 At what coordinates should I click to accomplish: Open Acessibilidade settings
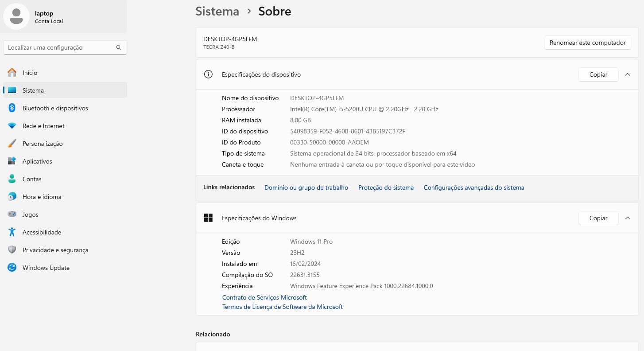pos(65,232)
